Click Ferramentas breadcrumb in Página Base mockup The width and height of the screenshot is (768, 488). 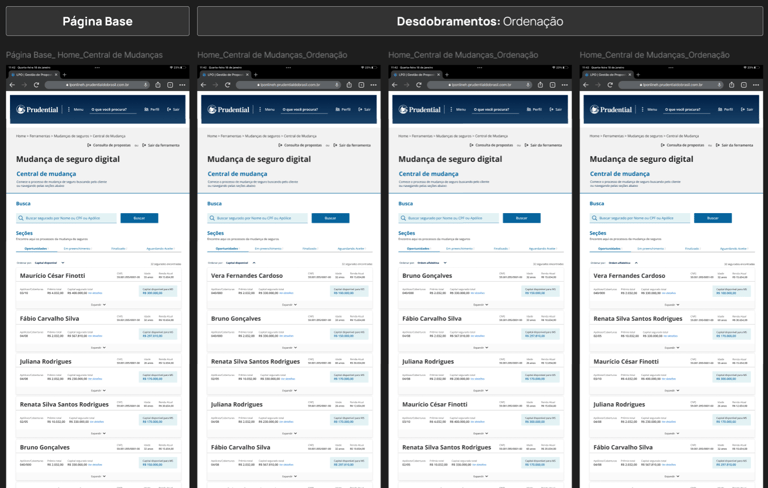tap(40, 136)
